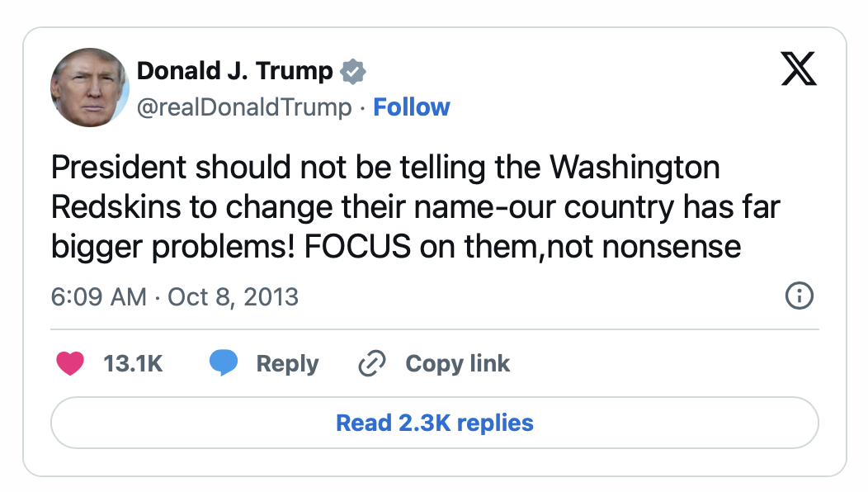Screen dimensions: 868x492
Task: Open the Donald J. Trump display name
Action: (235, 72)
